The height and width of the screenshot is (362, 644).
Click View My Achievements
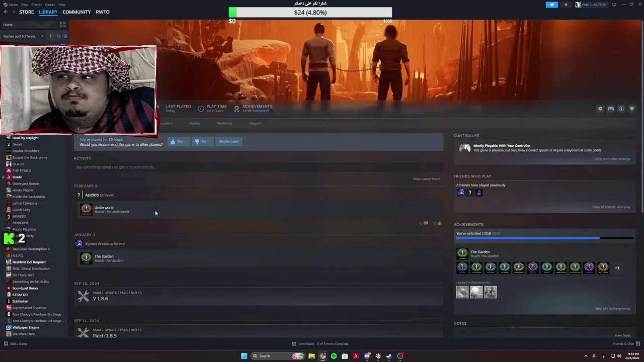(612, 309)
